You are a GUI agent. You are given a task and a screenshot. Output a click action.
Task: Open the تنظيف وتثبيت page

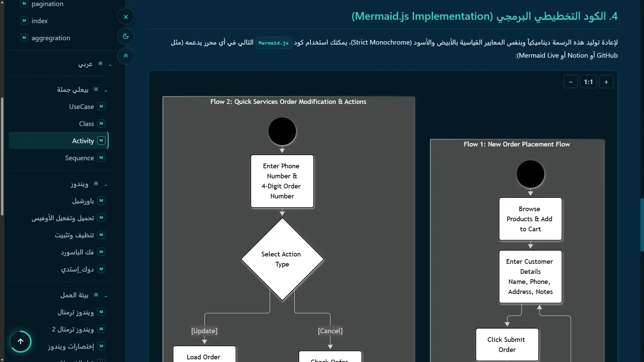[74, 235]
